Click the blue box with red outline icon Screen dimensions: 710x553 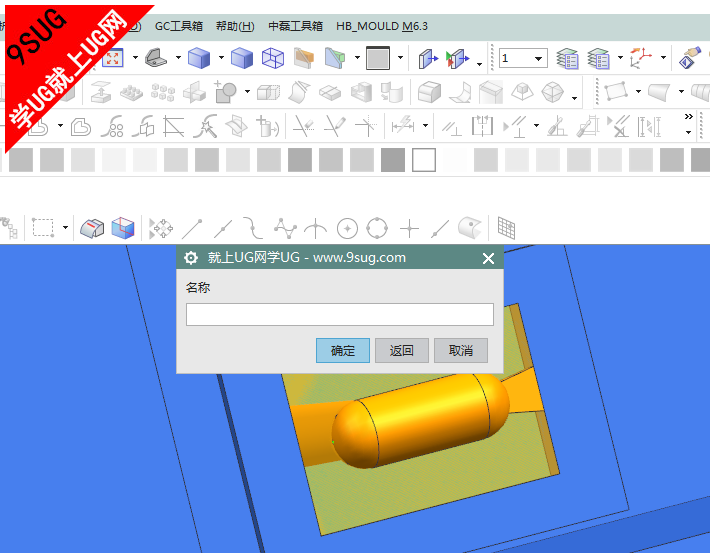(123, 228)
